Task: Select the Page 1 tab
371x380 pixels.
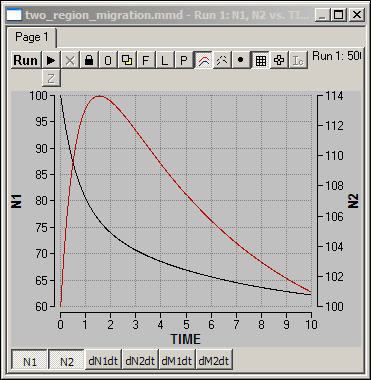Action: pos(32,37)
